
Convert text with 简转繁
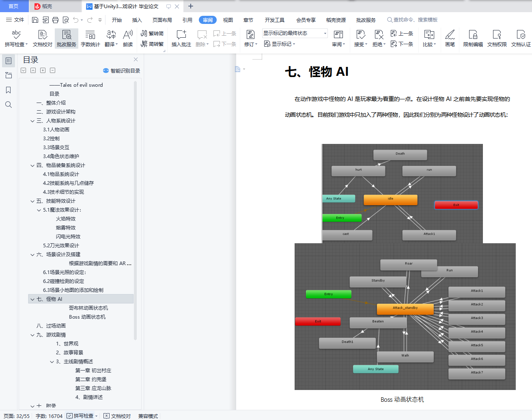tap(152, 44)
